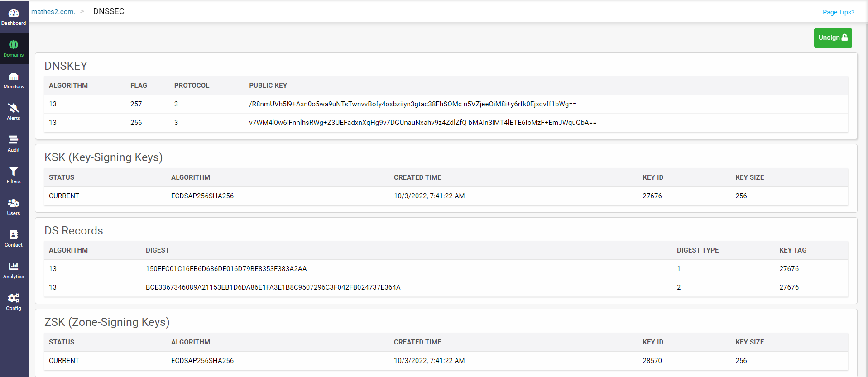Click the ZSK row with Key ID 28570
The width and height of the screenshot is (868, 377).
click(x=446, y=361)
